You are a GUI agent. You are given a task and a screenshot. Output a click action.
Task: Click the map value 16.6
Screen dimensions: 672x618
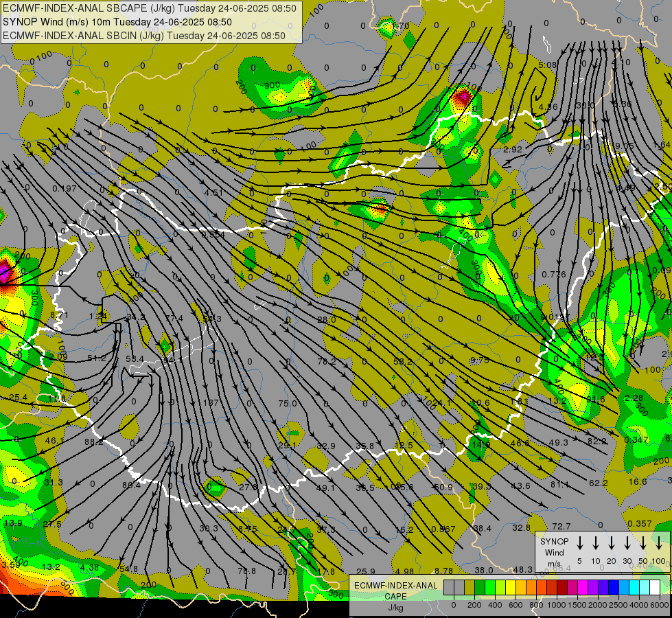pos(637,481)
